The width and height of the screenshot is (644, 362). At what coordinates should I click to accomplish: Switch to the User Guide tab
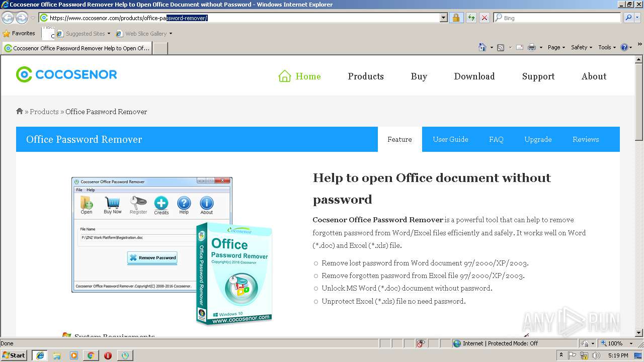click(450, 139)
